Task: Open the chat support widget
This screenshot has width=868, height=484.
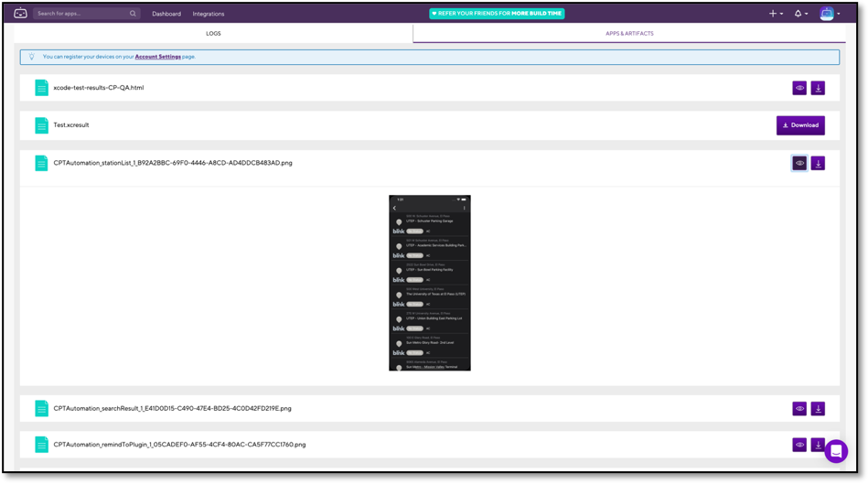Action: 835,450
